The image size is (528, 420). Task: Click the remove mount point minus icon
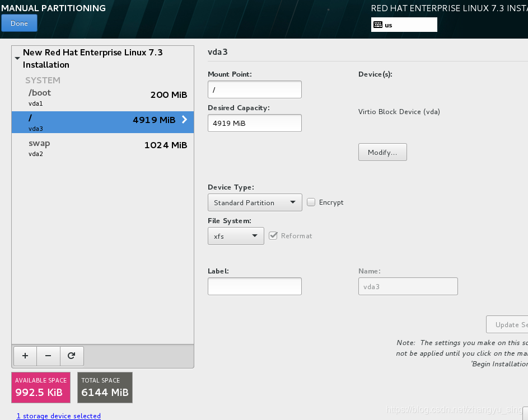(48, 356)
